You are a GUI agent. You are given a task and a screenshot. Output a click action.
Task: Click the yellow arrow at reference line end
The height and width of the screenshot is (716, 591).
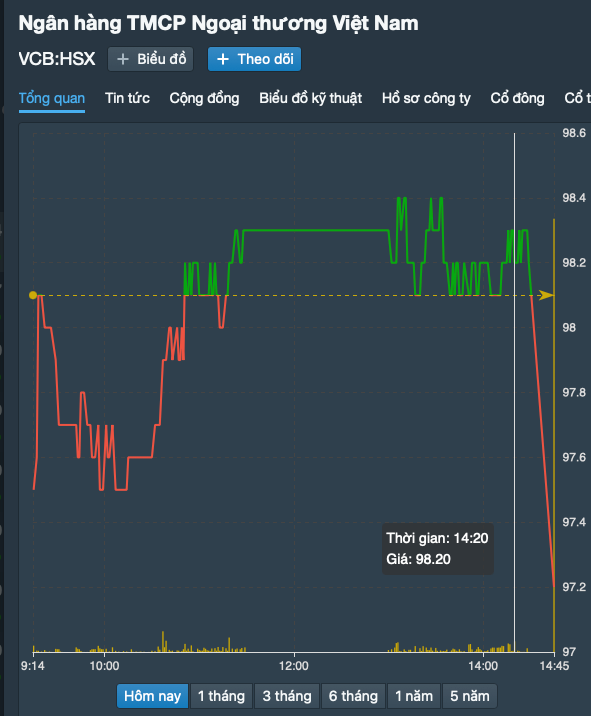click(546, 295)
